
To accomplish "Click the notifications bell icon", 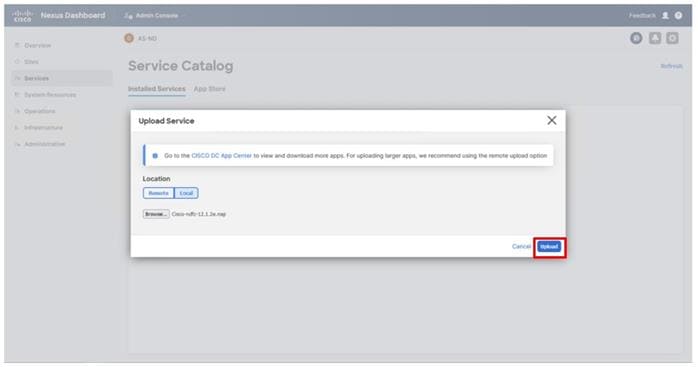I will (655, 38).
